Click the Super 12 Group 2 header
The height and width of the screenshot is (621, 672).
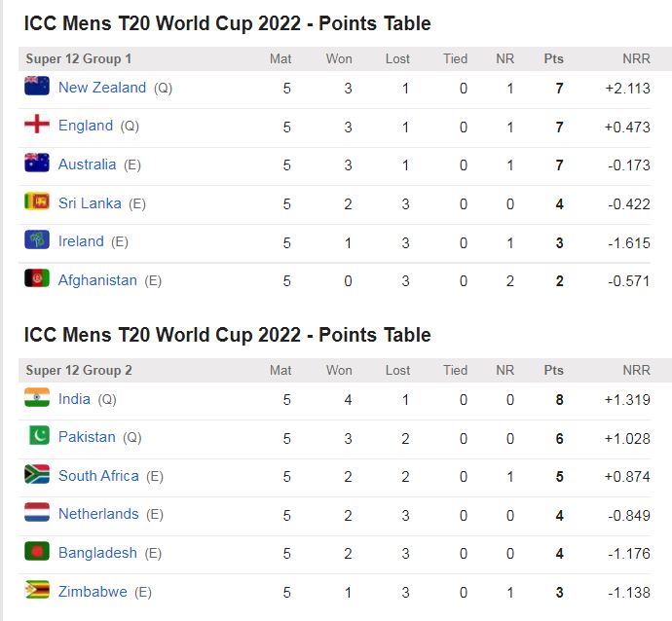79,371
